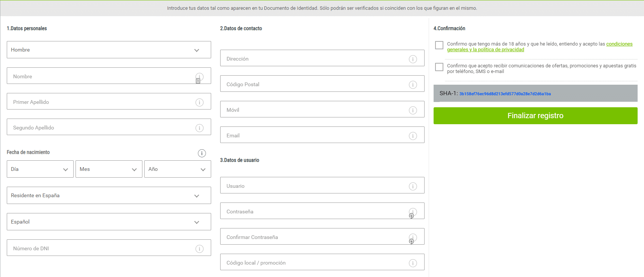Viewport: 644px width, 277px height.
Task: Click info icon in Código local / promoción field
Action: [x=413, y=263]
